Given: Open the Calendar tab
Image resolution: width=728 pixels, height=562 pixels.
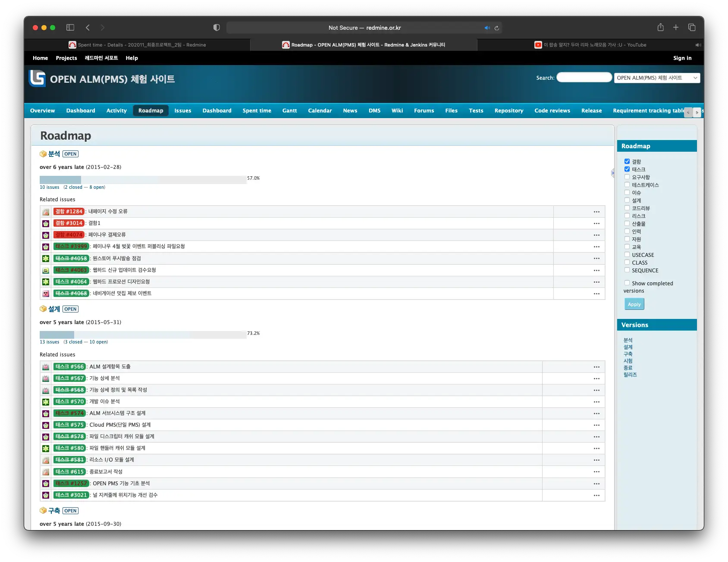Looking at the screenshot, I should click(320, 111).
